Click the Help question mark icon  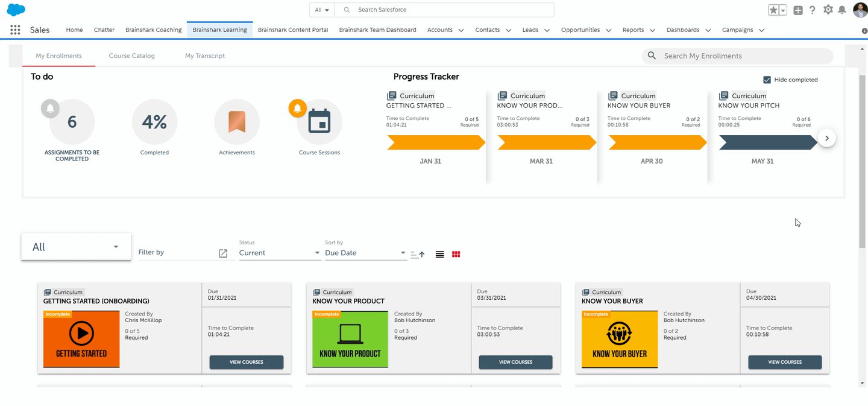[x=812, y=10]
